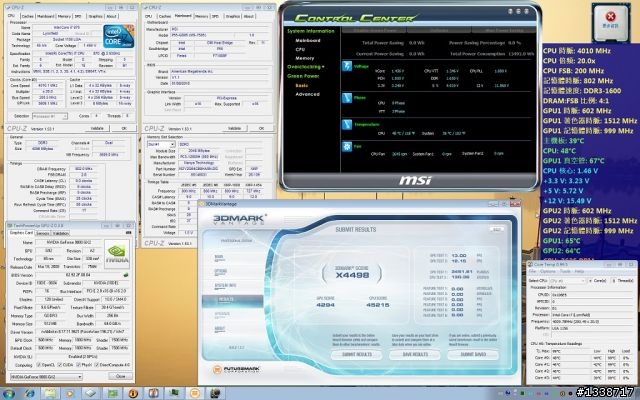Click the GPU score value 4294
Screen dimensions: 640x400
point(325,305)
